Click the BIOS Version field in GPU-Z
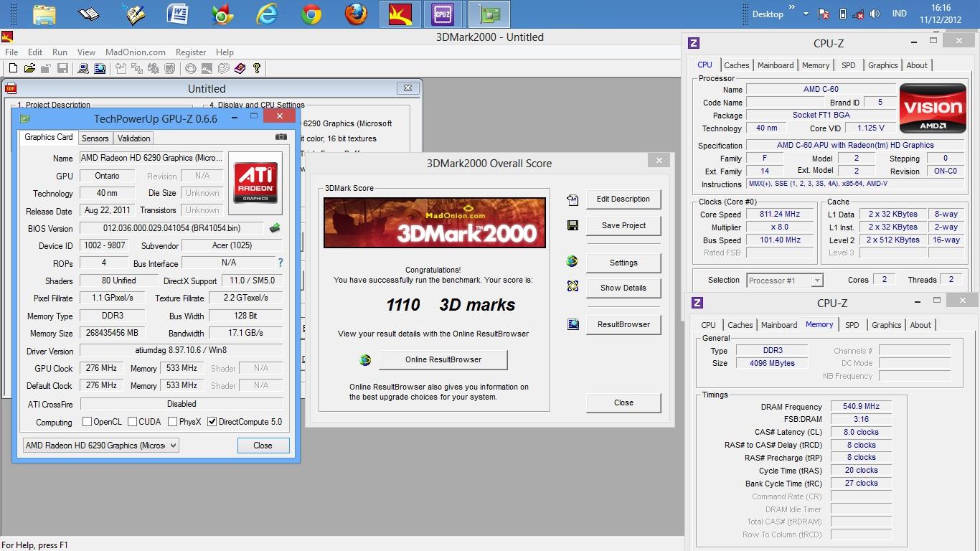Viewport: 980px width, 551px height. (x=171, y=228)
